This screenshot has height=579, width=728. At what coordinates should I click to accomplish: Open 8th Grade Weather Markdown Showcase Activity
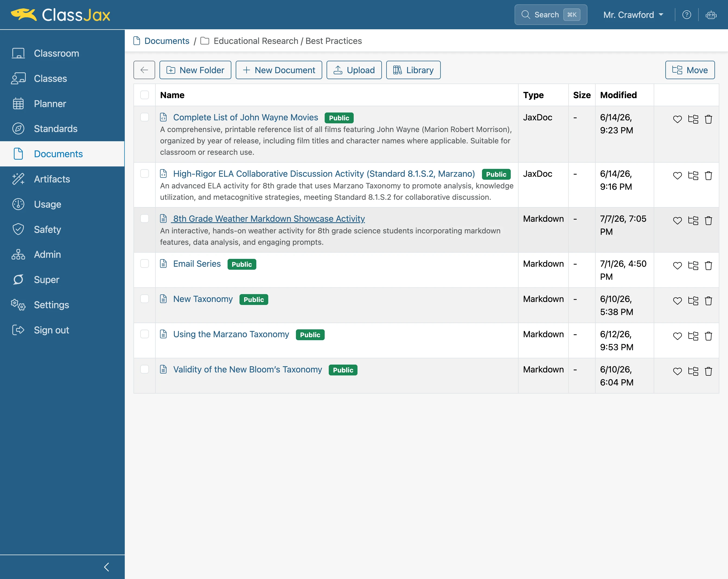[269, 219]
